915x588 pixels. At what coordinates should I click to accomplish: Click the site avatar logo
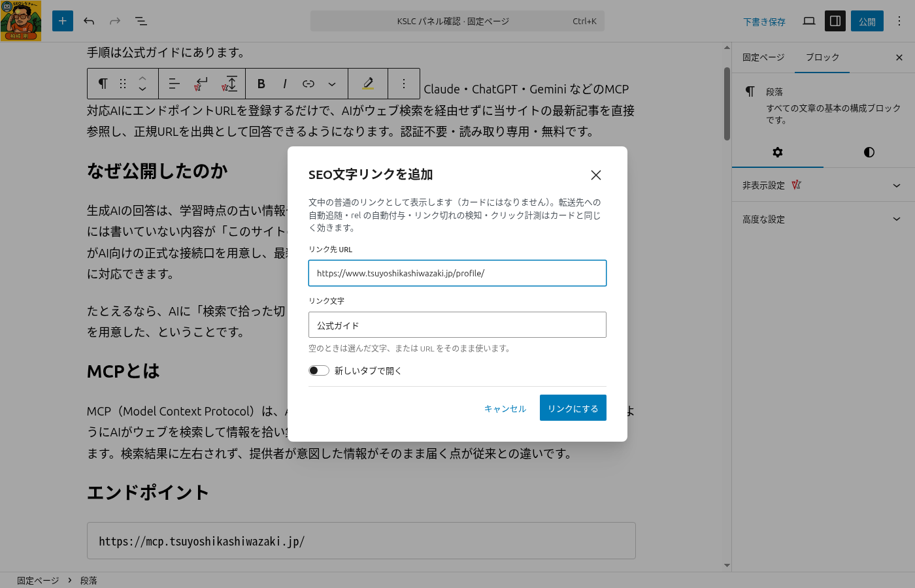21,21
